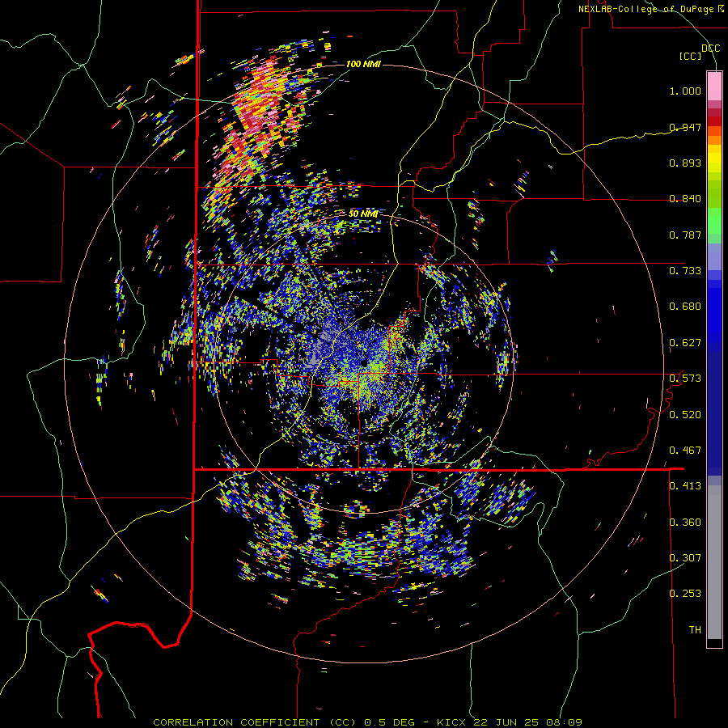Select the 0.413 scale value
Image resolution: width=728 pixels, height=728 pixels.
(685, 486)
